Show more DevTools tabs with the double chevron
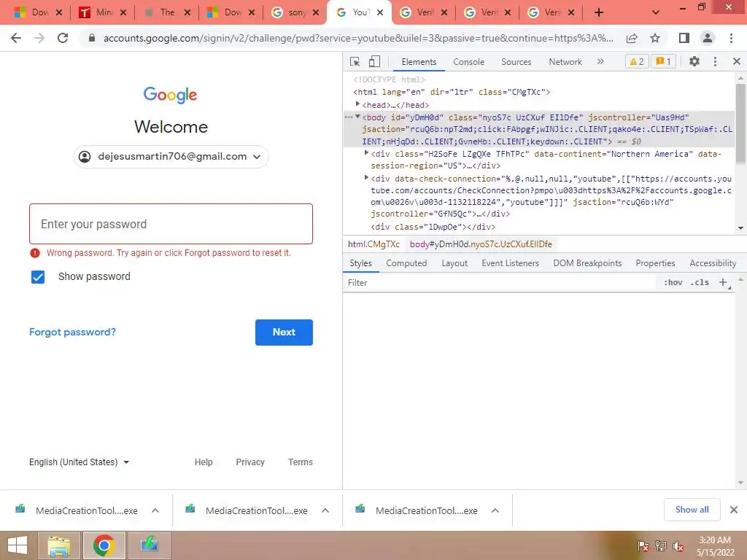 pyautogui.click(x=600, y=61)
